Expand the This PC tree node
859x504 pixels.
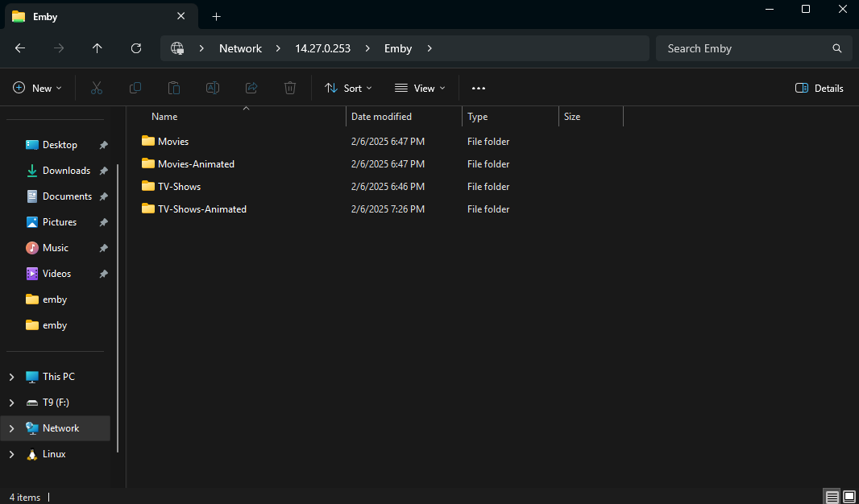point(11,377)
